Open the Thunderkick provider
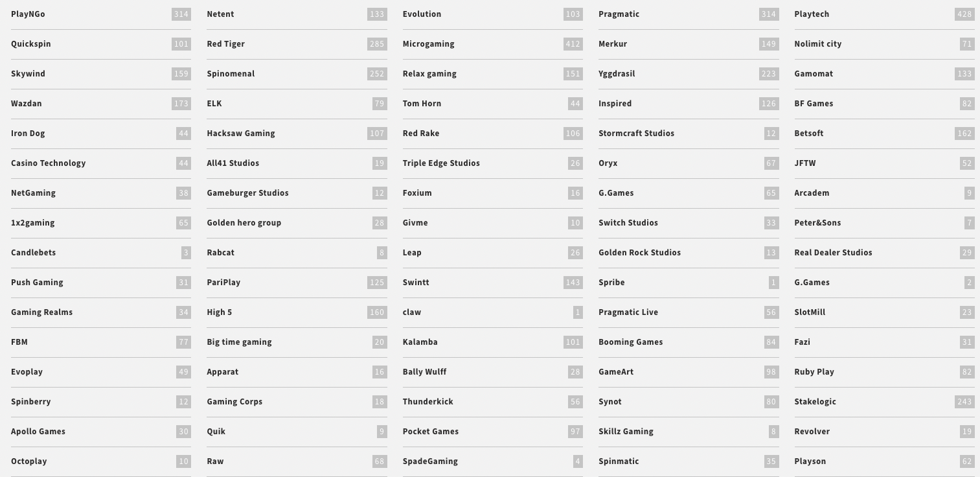The width and height of the screenshot is (980, 477). pyautogui.click(x=492, y=402)
